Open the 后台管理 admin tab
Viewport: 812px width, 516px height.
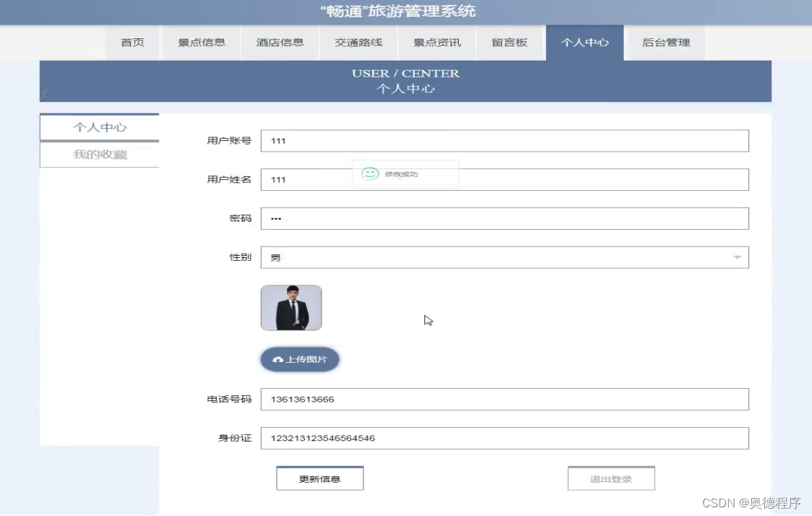[663, 43]
